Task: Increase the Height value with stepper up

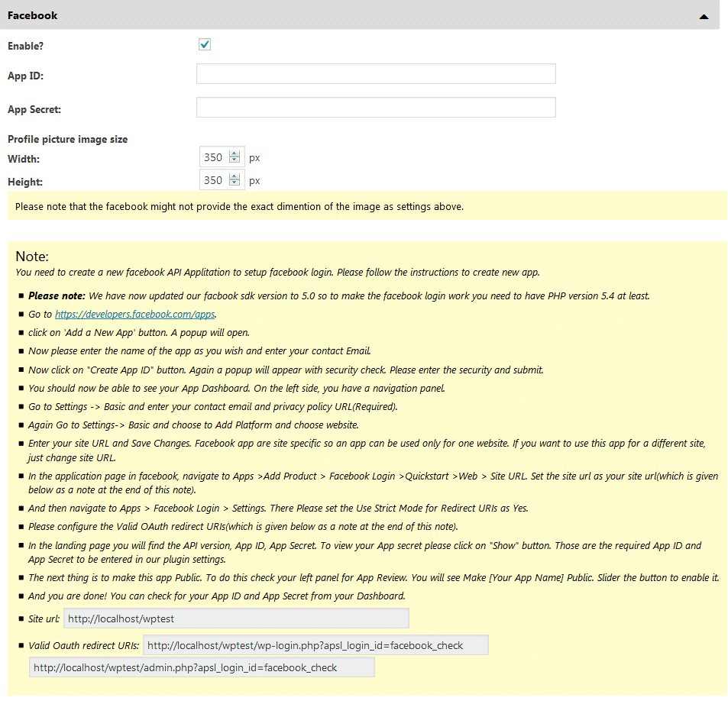Action: point(235,176)
